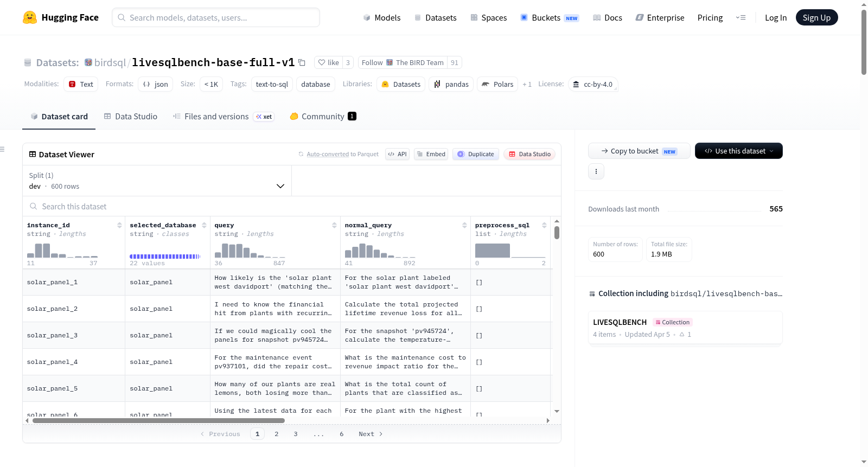Click the Sign Up button
Image resolution: width=868 pixels, height=467 pixels.
(816, 17)
